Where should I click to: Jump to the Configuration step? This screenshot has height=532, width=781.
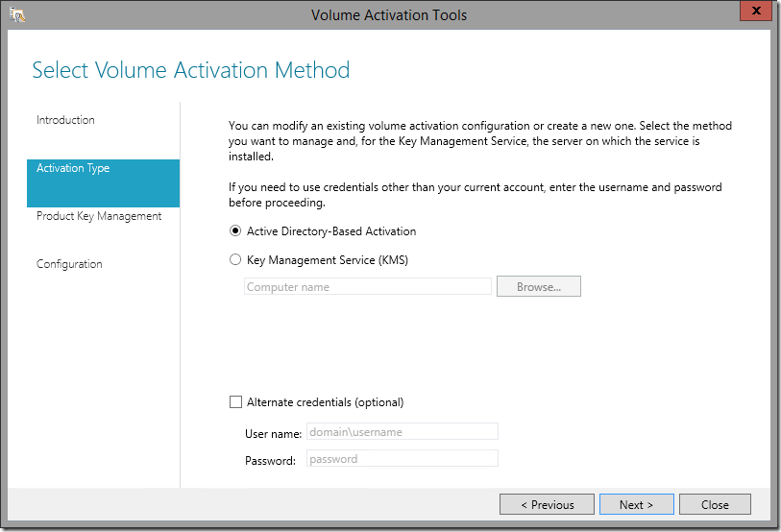(69, 264)
